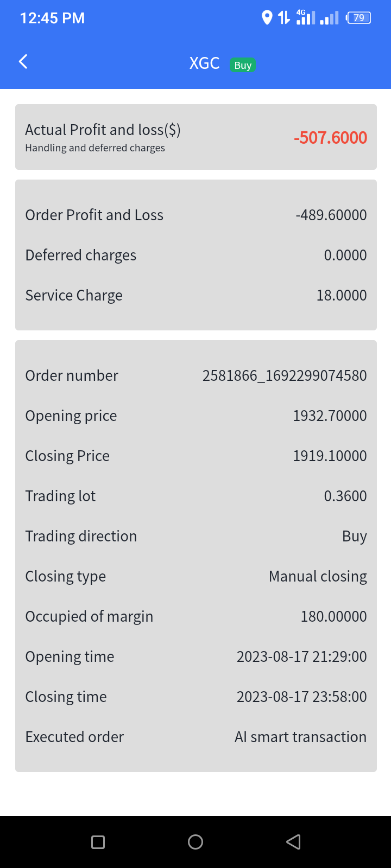Tap the Manual closing text

tap(318, 576)
